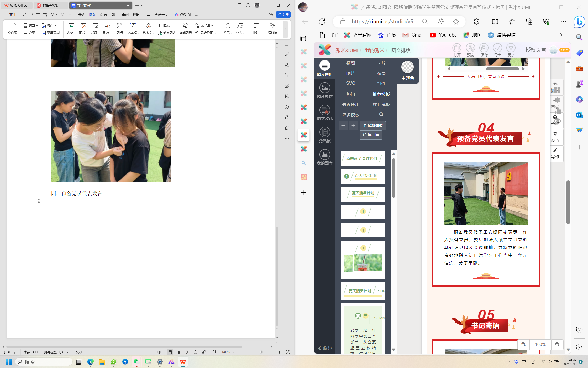
Task: Open the 图文收藏 favorites in Xiumi
Action: coord(325,113)
